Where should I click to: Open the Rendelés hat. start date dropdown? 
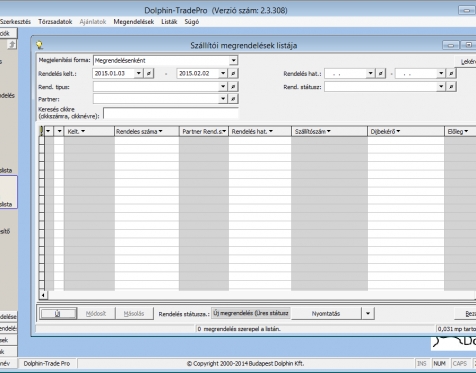tap(370, 73)
